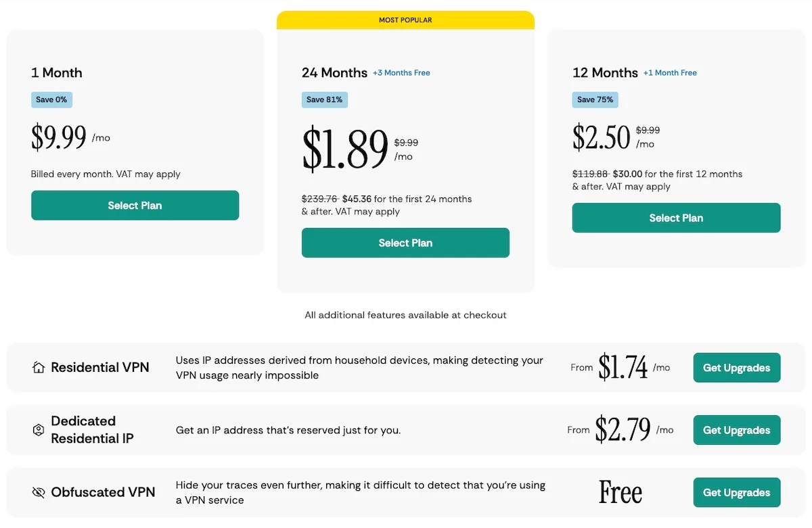Click the Residential VPN title text
The image size is (812, 528).
(x=100, y=368)
